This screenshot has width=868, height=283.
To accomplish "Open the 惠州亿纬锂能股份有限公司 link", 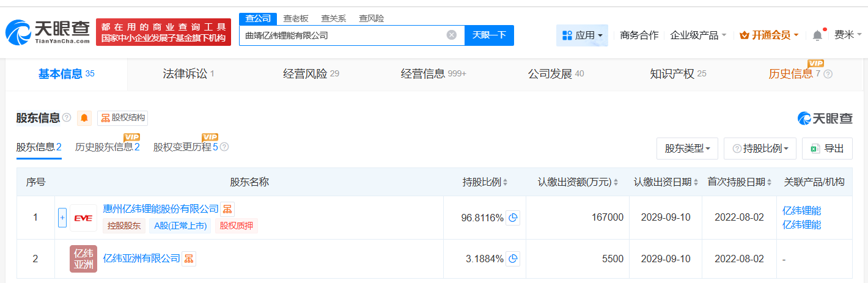I will point(161,210).
